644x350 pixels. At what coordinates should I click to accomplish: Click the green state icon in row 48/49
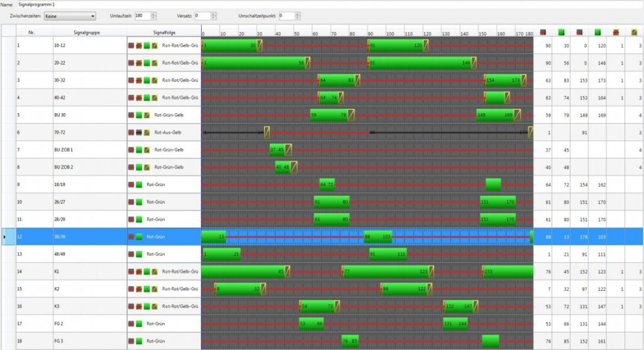point(139,254)
